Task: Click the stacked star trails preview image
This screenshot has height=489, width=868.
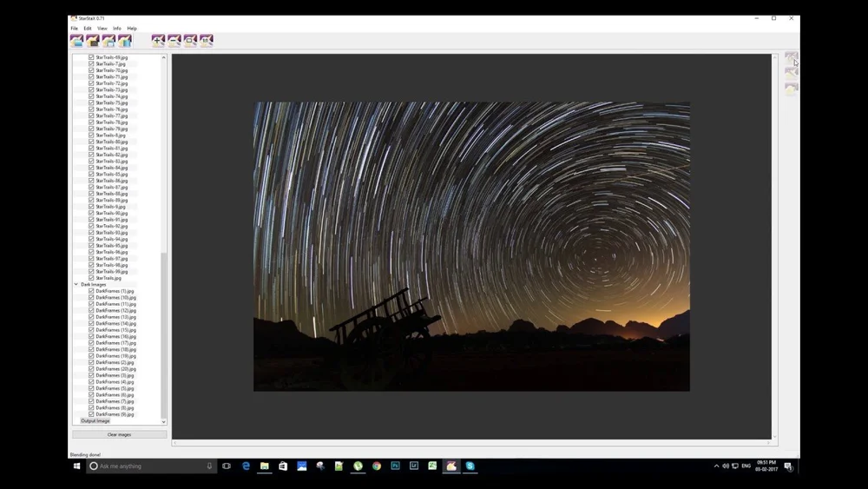Action: point(471,247)
